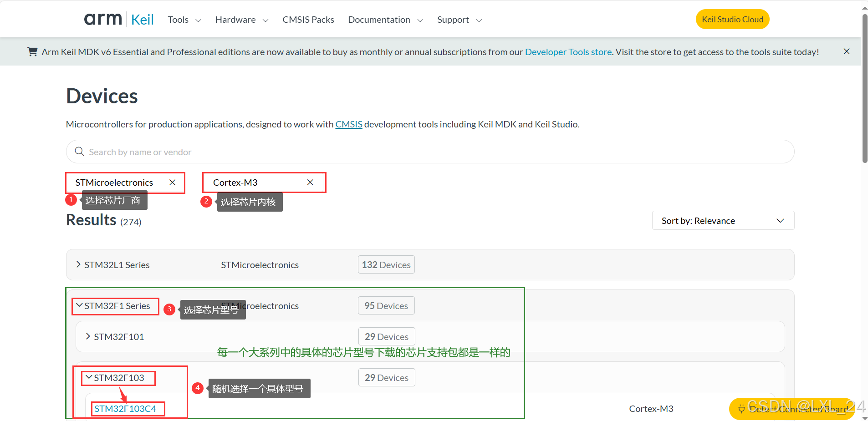Screen dimensions: 868x421
Task: Open the Keil home link
Action: tap(142, 20)
